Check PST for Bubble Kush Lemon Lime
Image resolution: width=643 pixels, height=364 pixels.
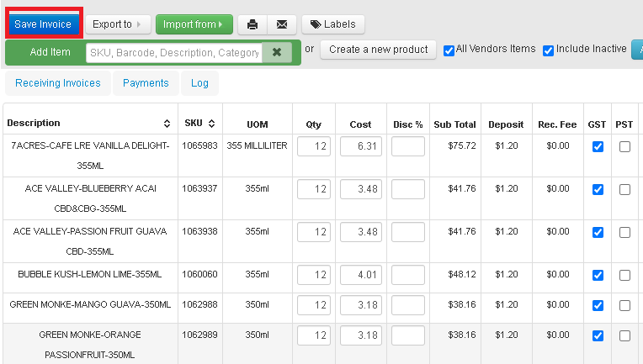pos(624,275)
